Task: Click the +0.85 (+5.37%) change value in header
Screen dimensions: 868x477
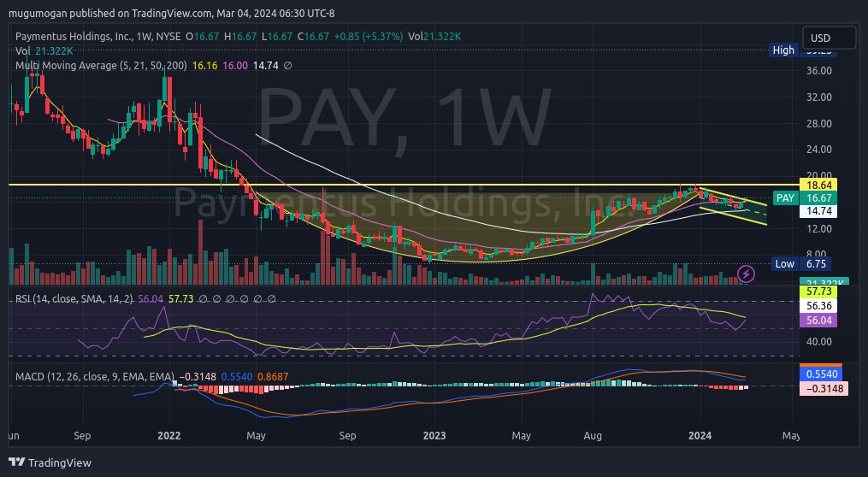Action: (x=368, y=37)
